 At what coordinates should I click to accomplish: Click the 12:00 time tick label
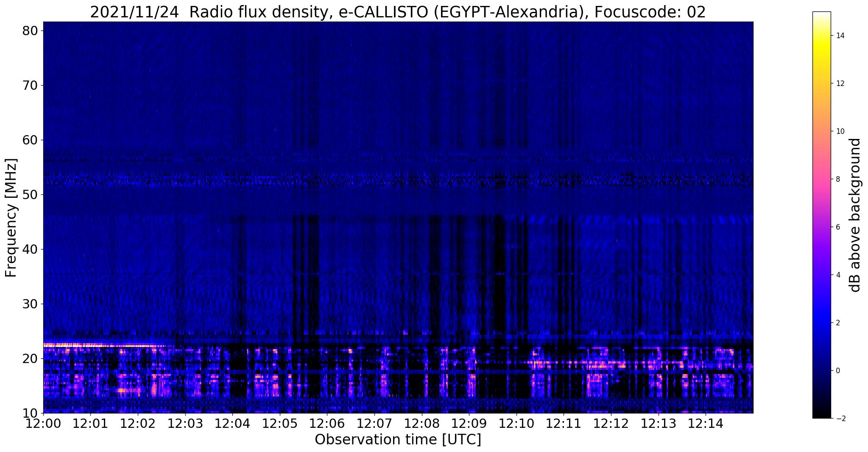tap(43, 424)
